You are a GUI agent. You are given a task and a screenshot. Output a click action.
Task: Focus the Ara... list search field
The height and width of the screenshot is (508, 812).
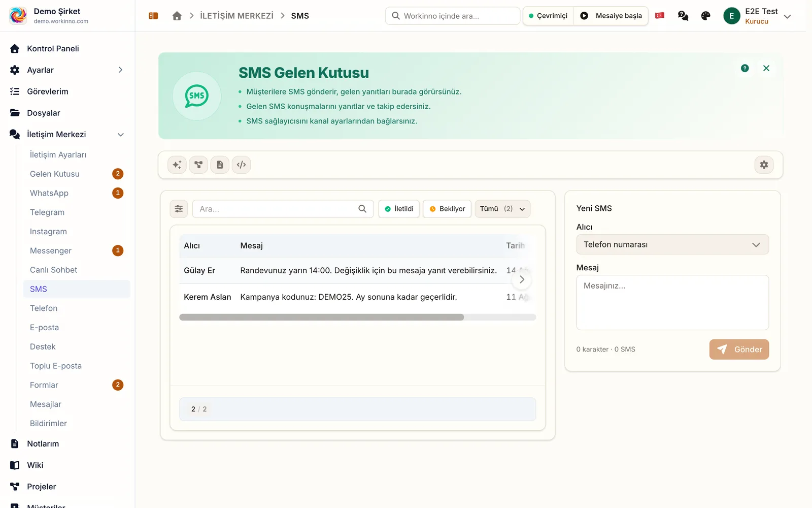[283, 209]
